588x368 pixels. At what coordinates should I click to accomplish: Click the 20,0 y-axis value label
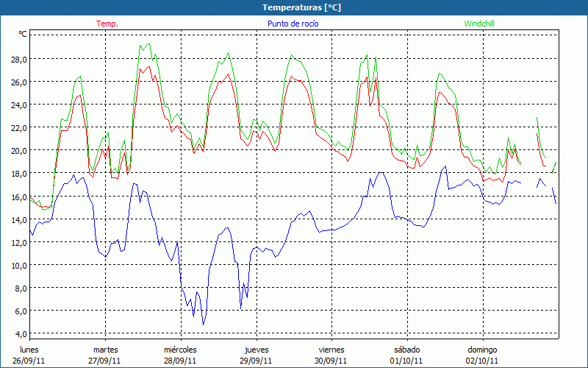tap(18, 150)
